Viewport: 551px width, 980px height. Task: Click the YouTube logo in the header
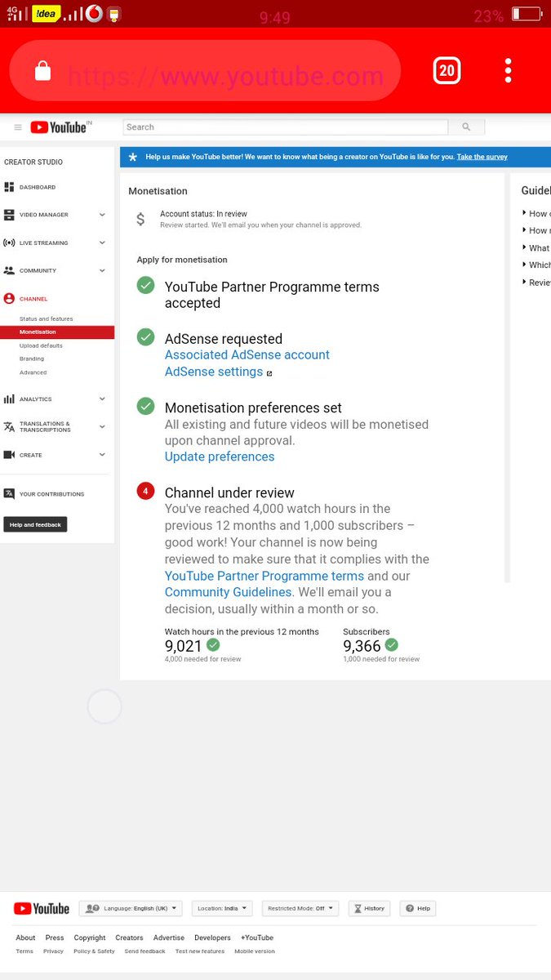(x=58, y=127)
